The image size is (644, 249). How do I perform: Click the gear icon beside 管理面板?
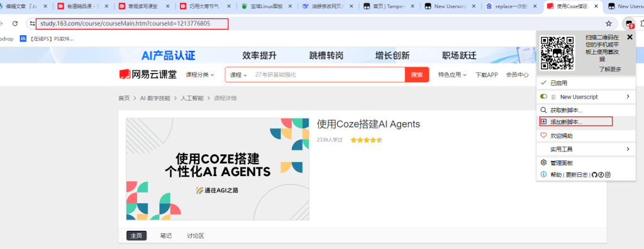coord(544,162)
